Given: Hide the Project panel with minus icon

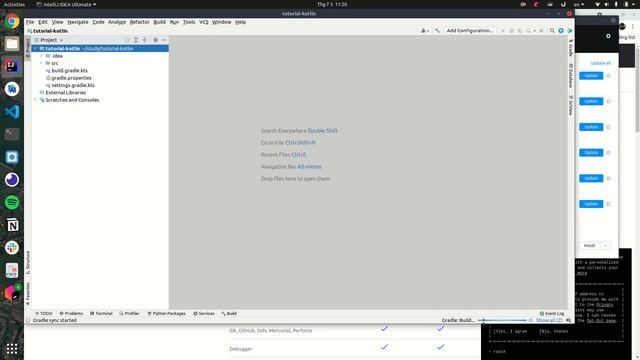Looking at the screenshot, I should pyautogui.click(x=164, y=40).
